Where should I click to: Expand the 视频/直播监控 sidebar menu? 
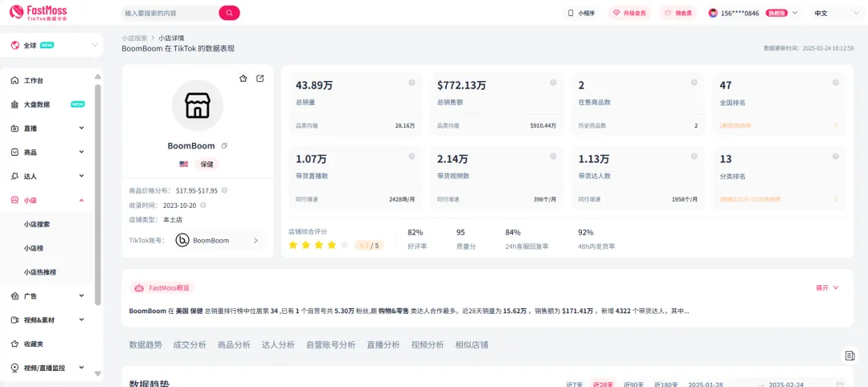tap(81, 367)
